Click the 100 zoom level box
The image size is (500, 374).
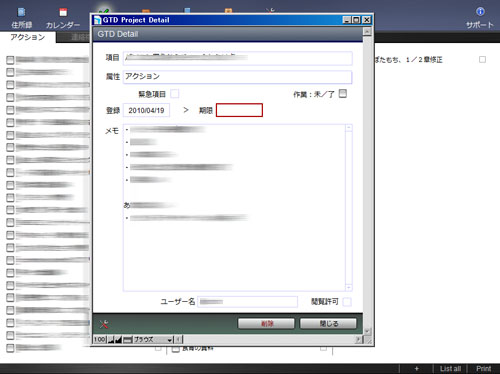(100, 340)
